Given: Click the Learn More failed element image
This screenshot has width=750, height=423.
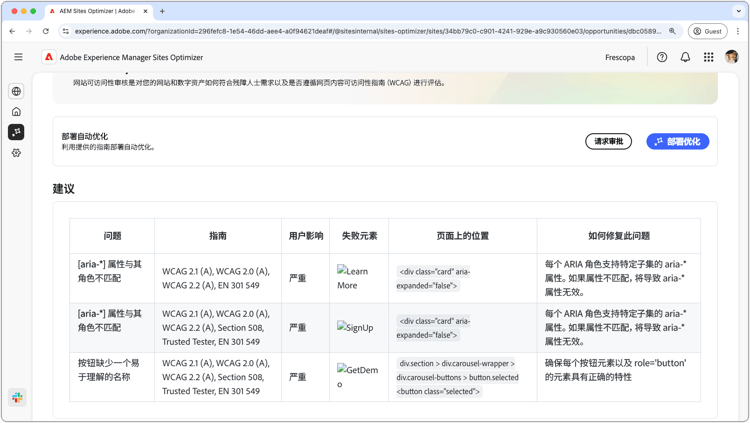Looking at the screenshot, I should point(353,278).
